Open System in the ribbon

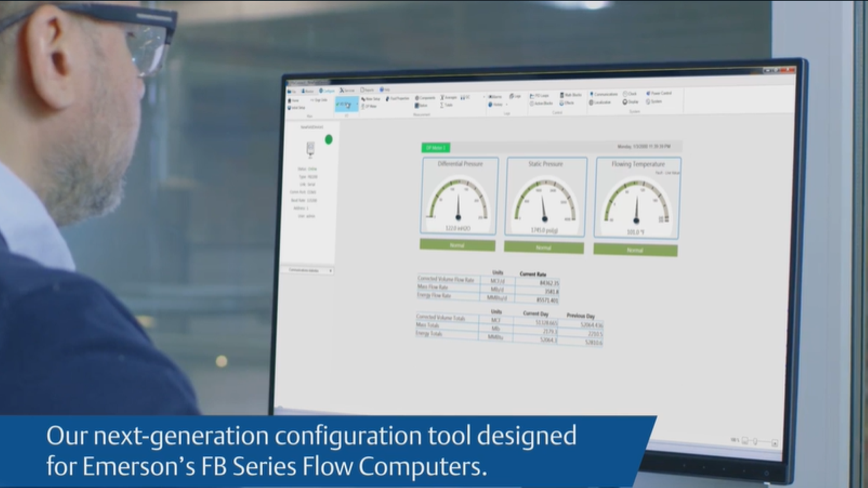[654, 101]
